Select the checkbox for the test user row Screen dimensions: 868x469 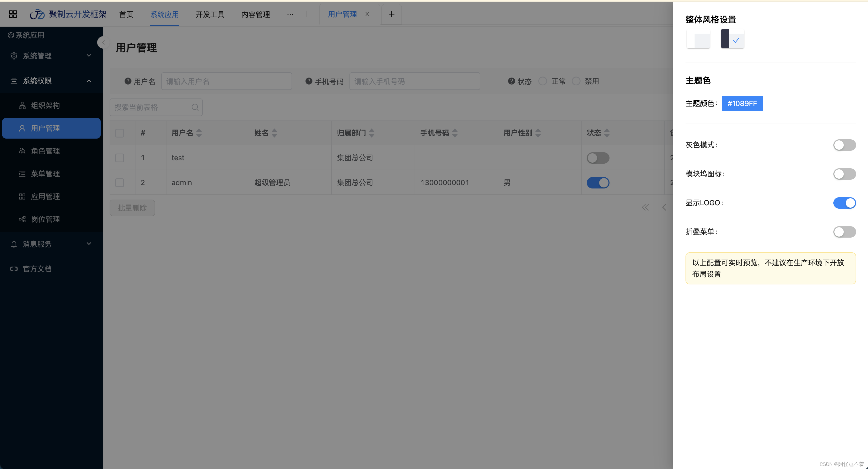coord(120,158)
